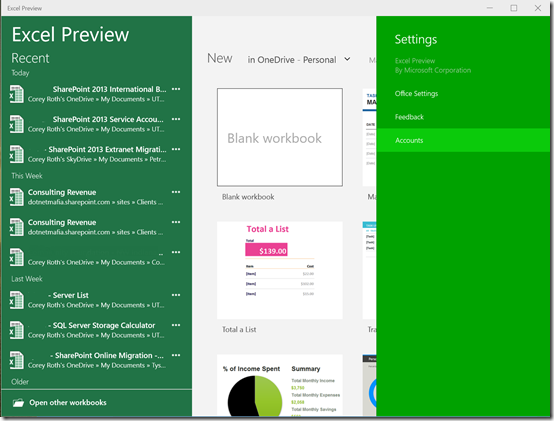
Task: Click Excel icon beside SharePoint Online Migration
Action: (x=16, y=360)
